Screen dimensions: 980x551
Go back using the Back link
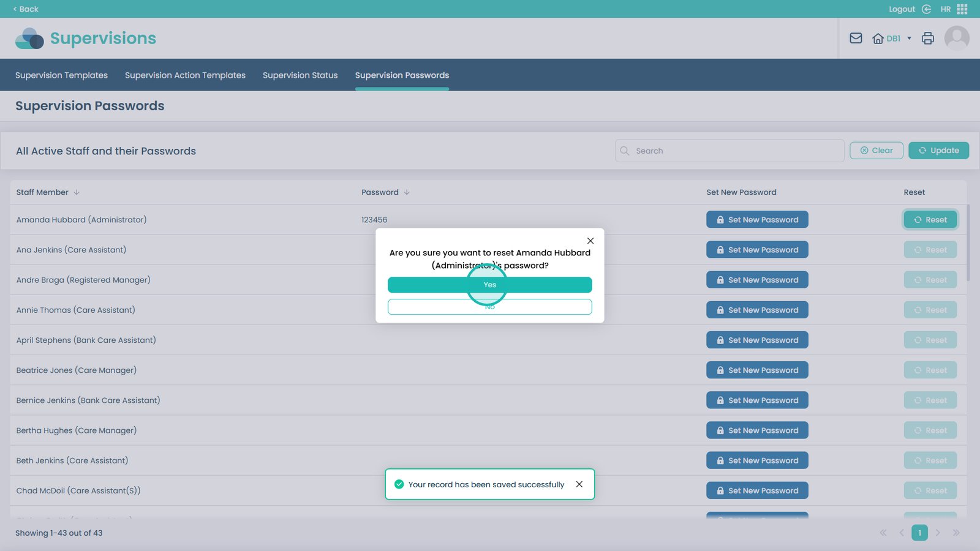(x=26, y=9)
